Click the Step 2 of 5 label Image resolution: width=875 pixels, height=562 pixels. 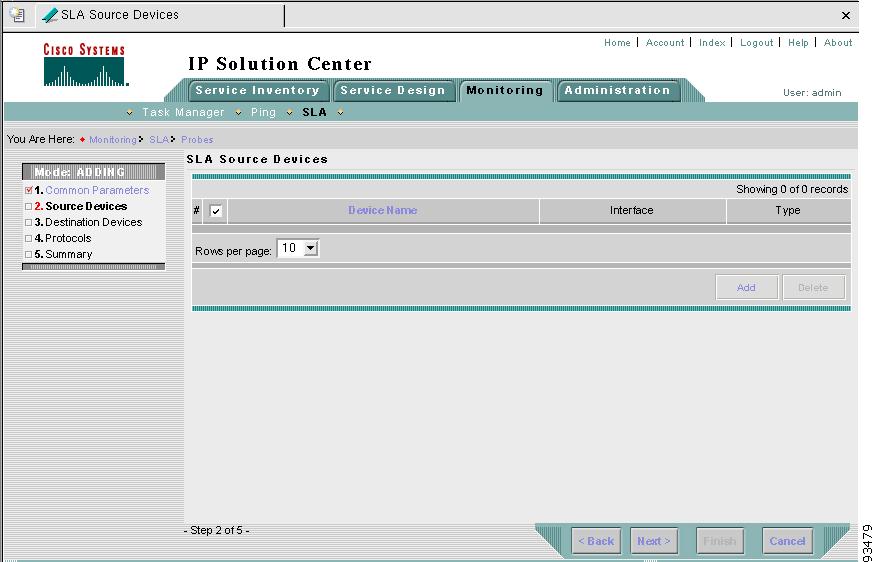click(217, 530)
